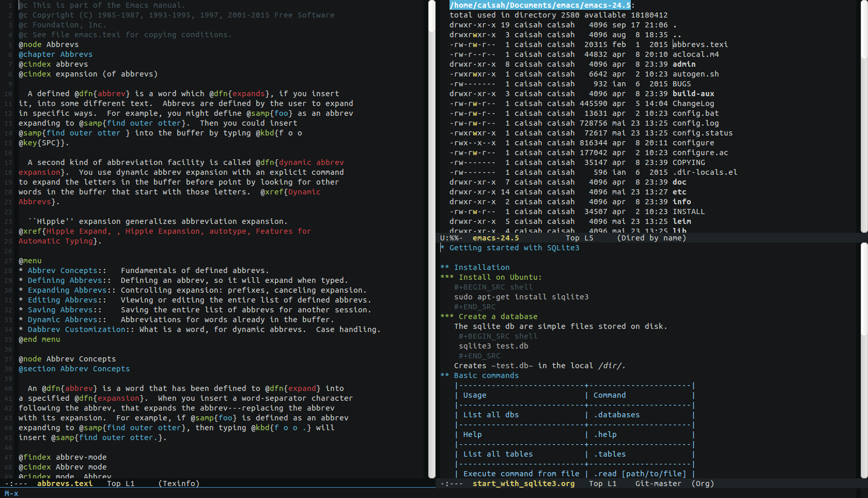Click the Git-master version control indicator
The image size is (868, 498).
pyautogui.click(x=659, y=484)
